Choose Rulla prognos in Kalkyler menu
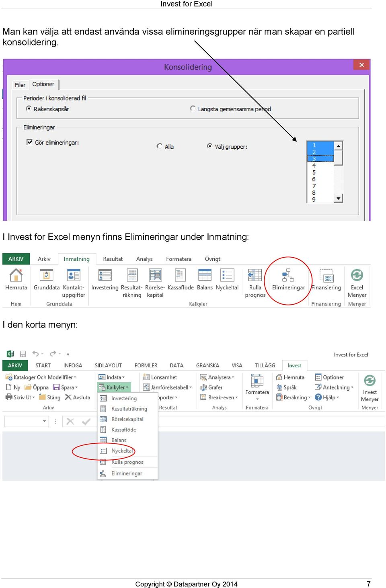 (x=127, y=462)
